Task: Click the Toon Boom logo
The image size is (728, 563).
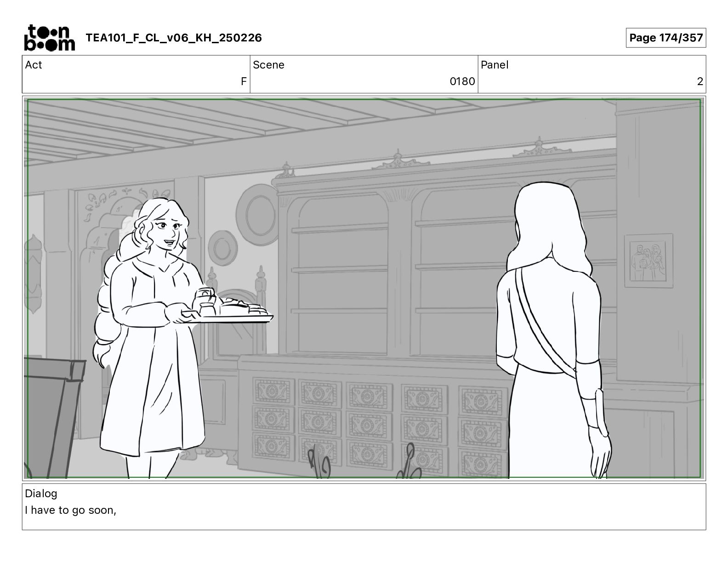Action: [49, 38]
